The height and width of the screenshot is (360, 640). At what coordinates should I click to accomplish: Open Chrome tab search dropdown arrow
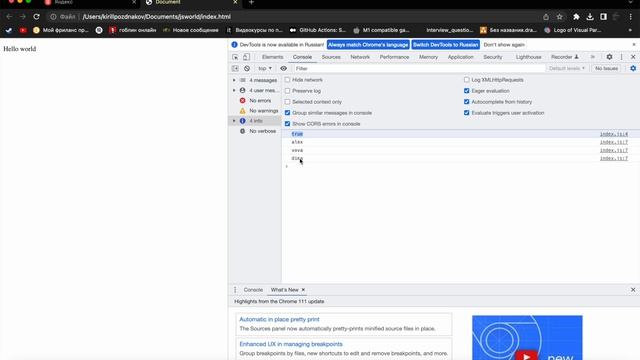pyautogui.click(x=631, y=2)
